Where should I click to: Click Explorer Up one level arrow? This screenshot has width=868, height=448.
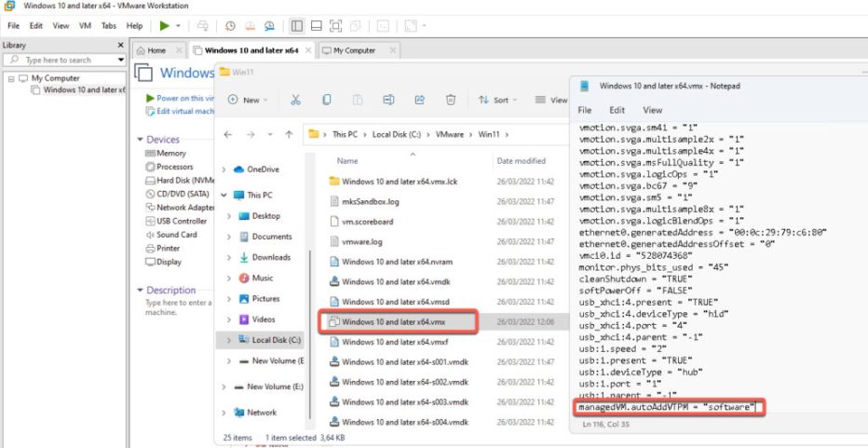[x=289, y=134]
